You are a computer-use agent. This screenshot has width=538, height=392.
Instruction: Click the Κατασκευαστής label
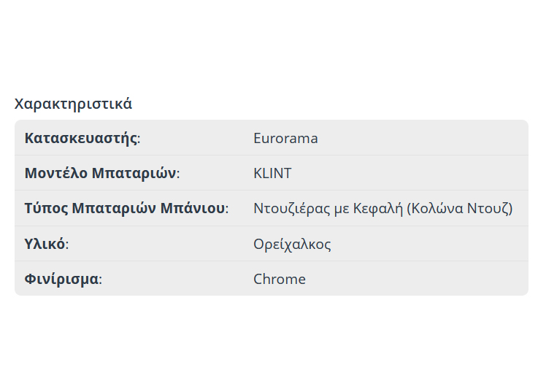point(82,138)
